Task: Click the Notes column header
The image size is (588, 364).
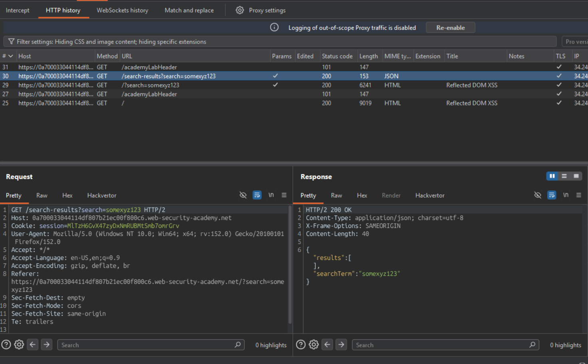Action: point(530,56)
